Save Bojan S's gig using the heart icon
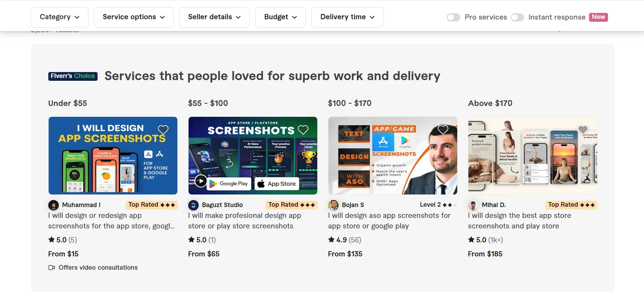The width and height of the screenshot is (644, 305). pos(443,129)
